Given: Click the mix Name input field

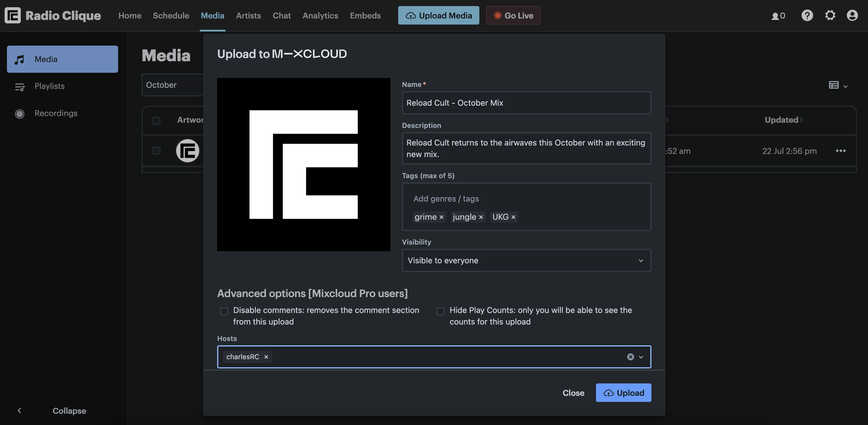Looking at the screenshot, I should pos(526,102).
